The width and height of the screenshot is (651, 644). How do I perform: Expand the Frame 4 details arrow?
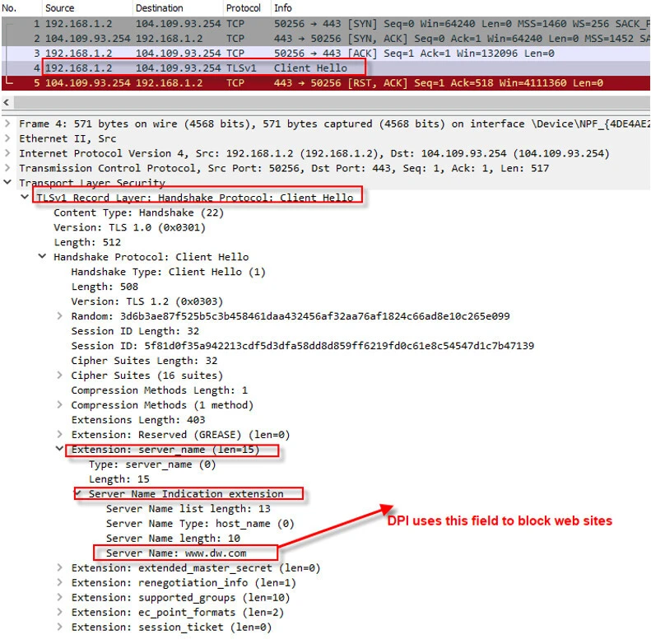pos(7,124)
